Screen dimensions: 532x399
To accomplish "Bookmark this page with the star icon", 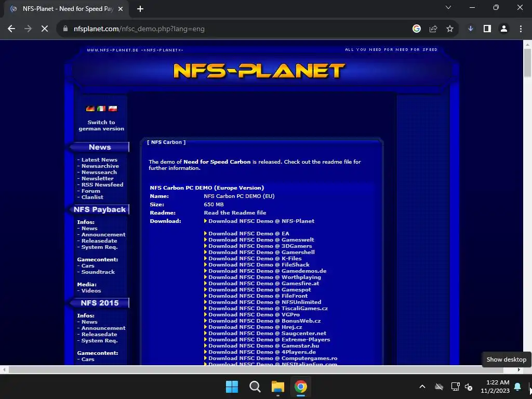I will click(450, 29).
